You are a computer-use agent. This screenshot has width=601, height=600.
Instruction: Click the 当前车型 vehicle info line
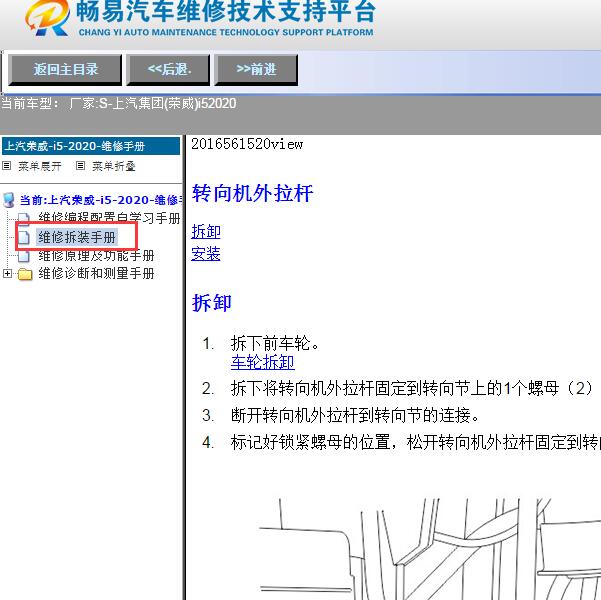118,104
